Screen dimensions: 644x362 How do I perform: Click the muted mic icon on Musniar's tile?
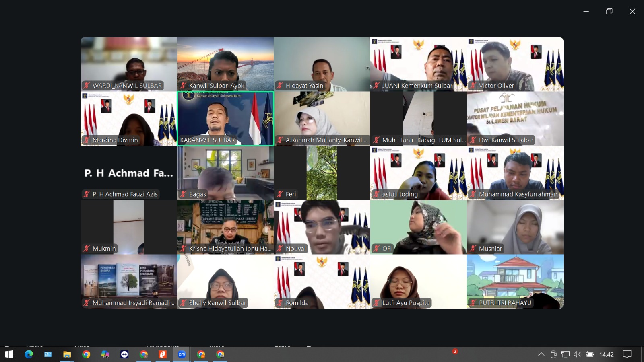click(x=473, y=249)
